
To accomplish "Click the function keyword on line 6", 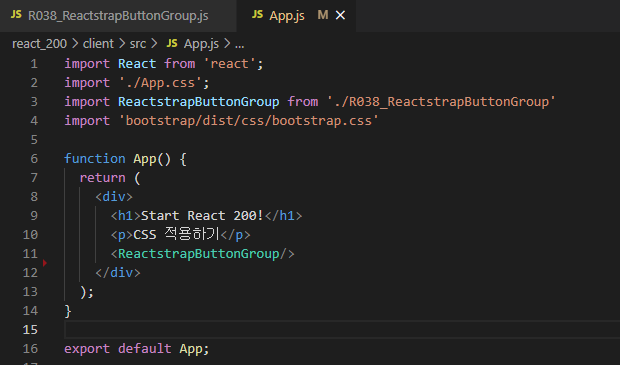I will [x=95, y=159].
